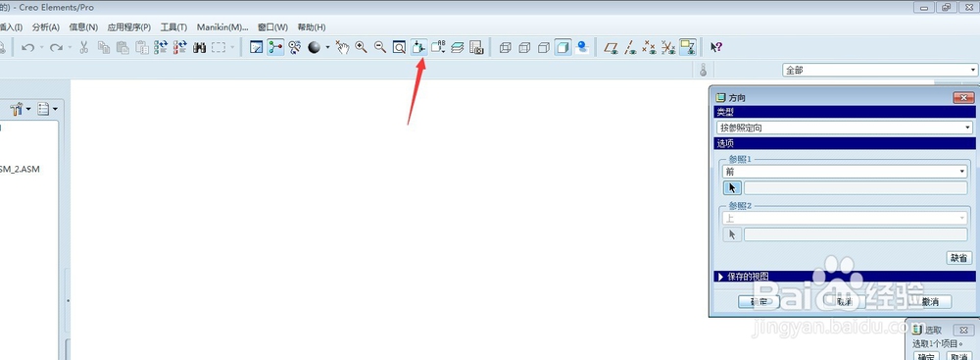This screenshot has width=980, height=360.
Task: Click the Zoom Out magnifier icon
Action: pyautogui.click(x=380, y=48)
